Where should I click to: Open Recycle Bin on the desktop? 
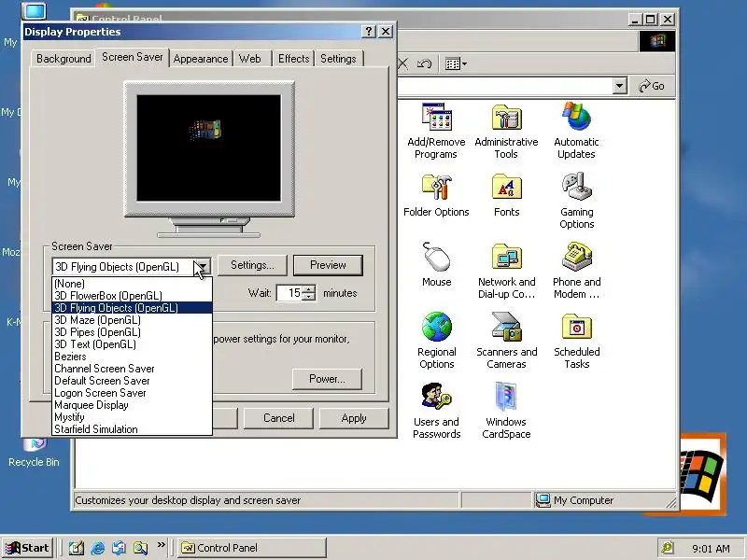[x=34, y=453]
